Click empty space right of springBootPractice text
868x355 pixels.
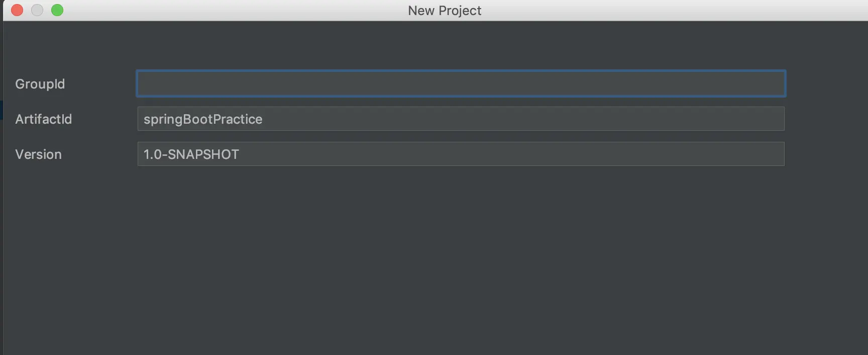coord(502,119)
